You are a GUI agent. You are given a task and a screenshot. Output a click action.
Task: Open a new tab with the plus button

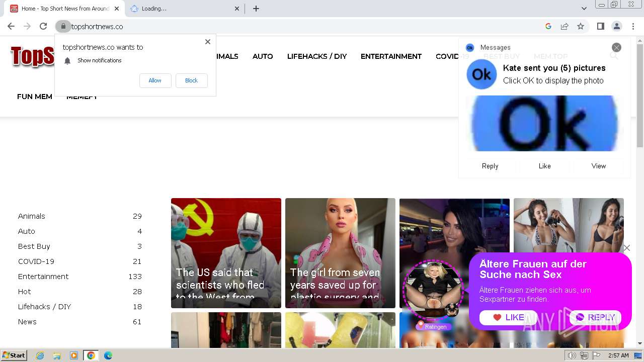(x=256, y=9)
